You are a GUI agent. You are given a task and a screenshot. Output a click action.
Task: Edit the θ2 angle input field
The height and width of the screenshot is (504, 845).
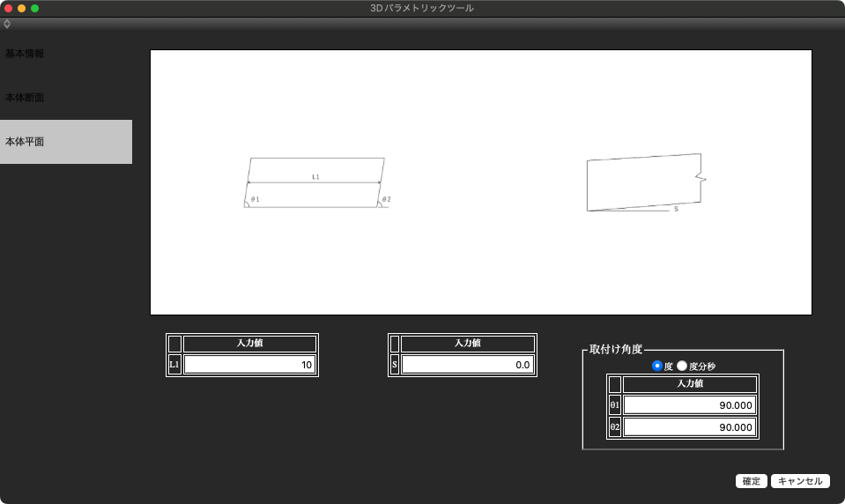click(x=689, y=427)
